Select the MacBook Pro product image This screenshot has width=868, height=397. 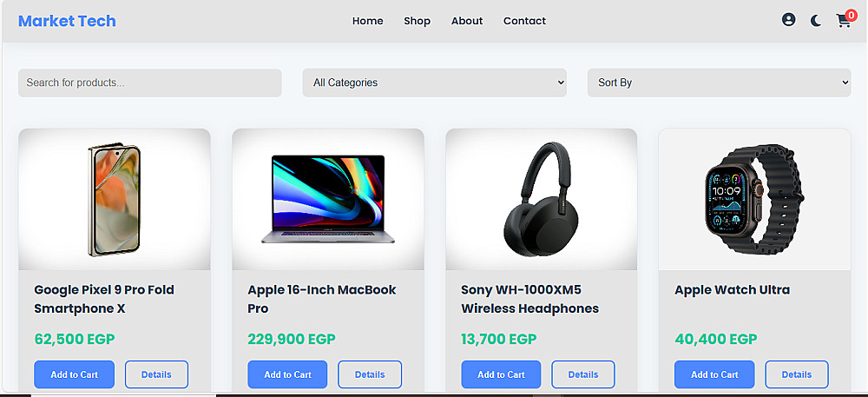pyautogui.click(x=328, y=200)
